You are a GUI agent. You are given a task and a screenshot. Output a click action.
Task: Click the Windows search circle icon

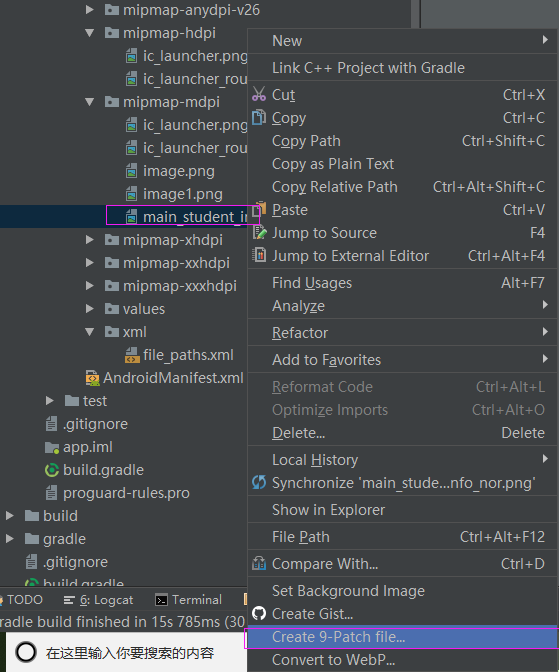26,652
